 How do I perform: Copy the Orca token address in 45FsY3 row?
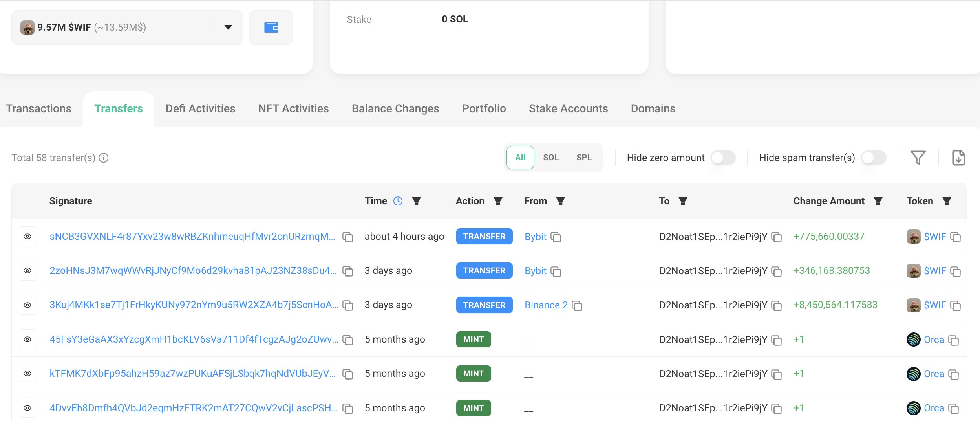tap(954, 340)
